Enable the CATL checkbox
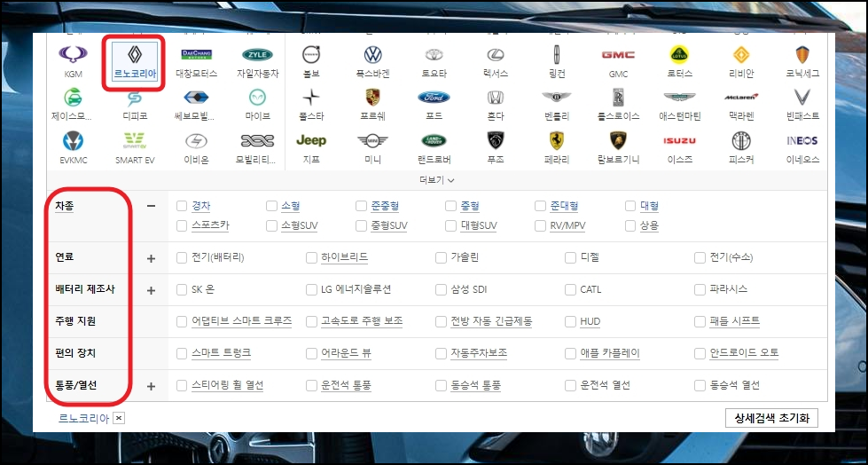 pyautogui.click(x=570, y=290)
